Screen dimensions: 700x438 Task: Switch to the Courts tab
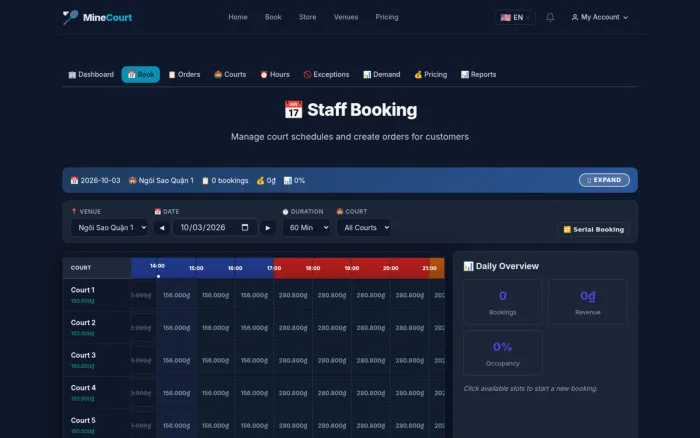click(230, 75)
